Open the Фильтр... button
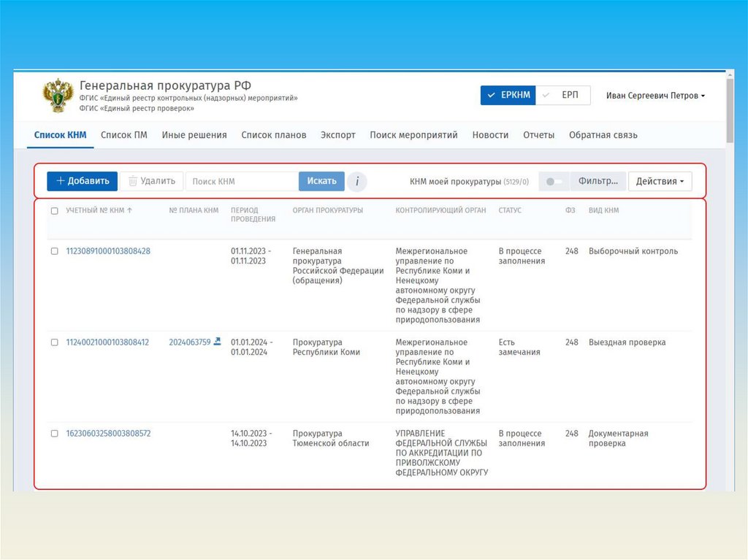The width and height of the screenshot is (748, 560). click(x=598, y=182)
